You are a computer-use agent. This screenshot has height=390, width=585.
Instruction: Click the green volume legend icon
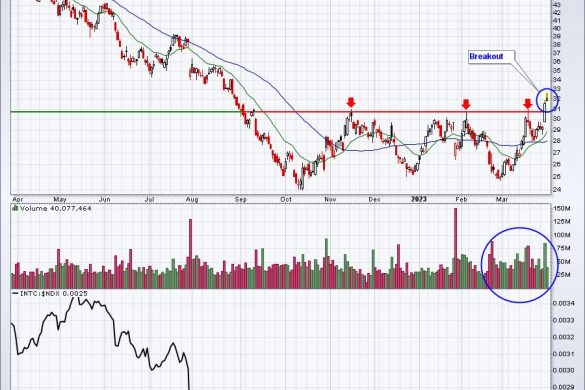click(x=15, y=208)
